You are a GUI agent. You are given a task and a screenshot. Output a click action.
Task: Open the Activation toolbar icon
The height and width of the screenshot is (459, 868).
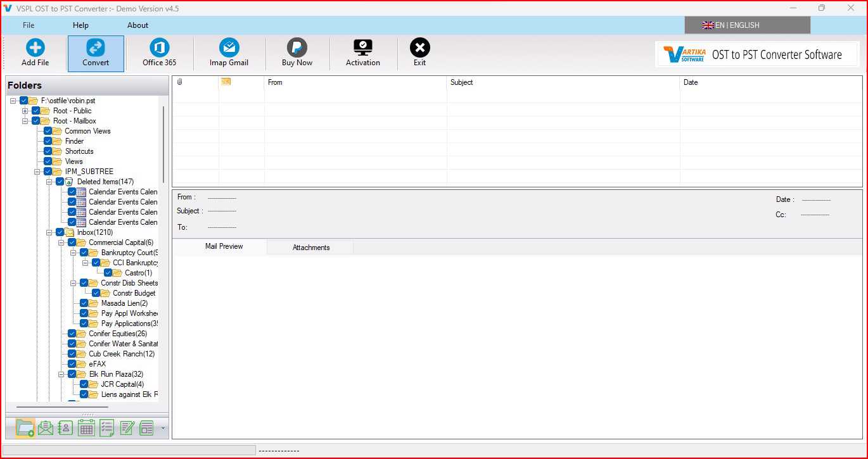[363, 48]
